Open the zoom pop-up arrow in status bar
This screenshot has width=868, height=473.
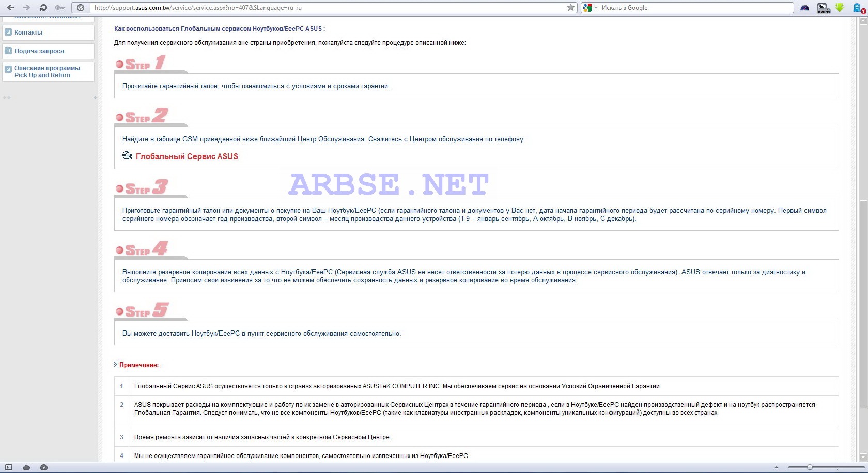pyautogui.click(x=776, y=467)
